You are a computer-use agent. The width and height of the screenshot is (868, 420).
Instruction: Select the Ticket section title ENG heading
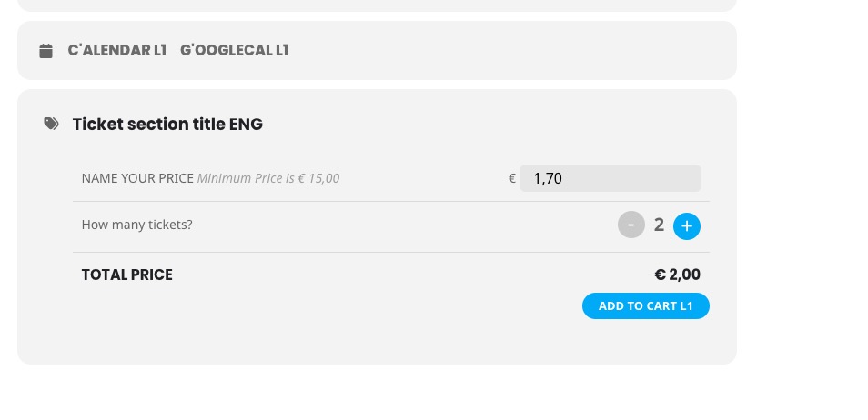point(167,124)
